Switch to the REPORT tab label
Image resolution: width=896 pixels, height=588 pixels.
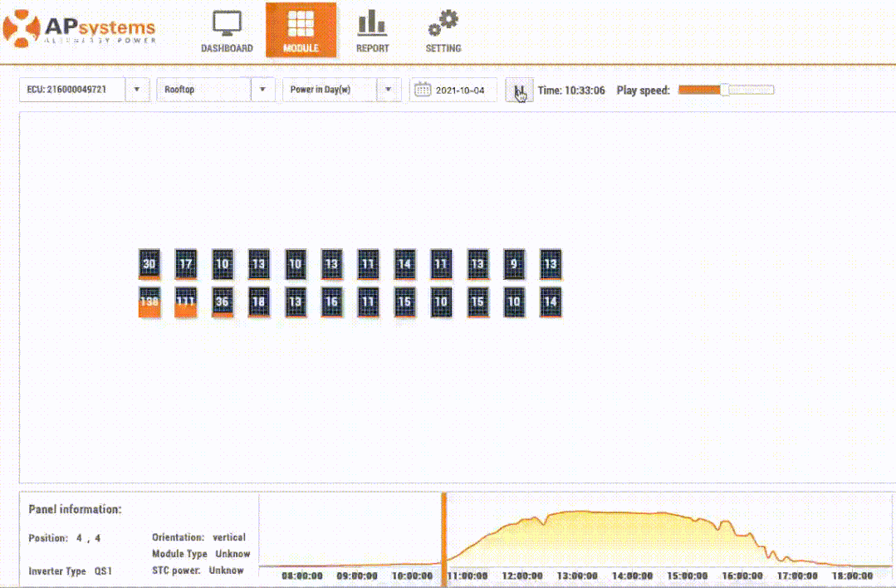372,48
